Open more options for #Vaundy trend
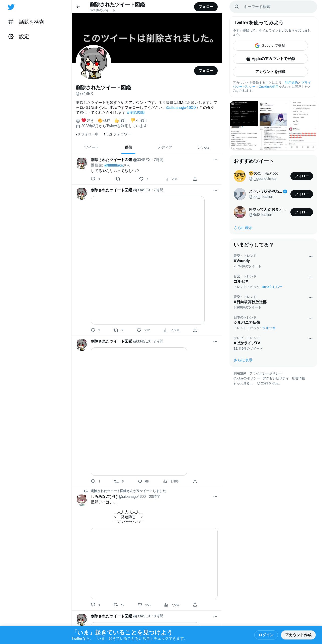 [x=310, y=256]
